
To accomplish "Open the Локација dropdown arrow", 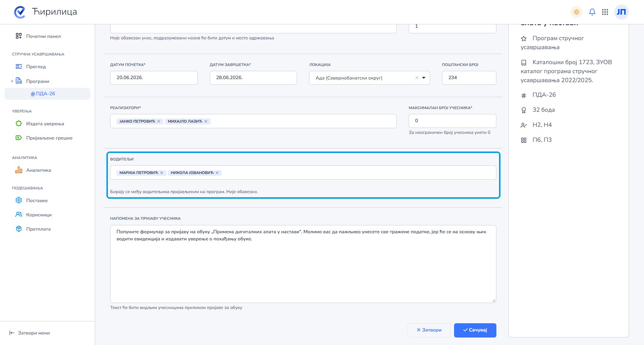I will [424, 78].
